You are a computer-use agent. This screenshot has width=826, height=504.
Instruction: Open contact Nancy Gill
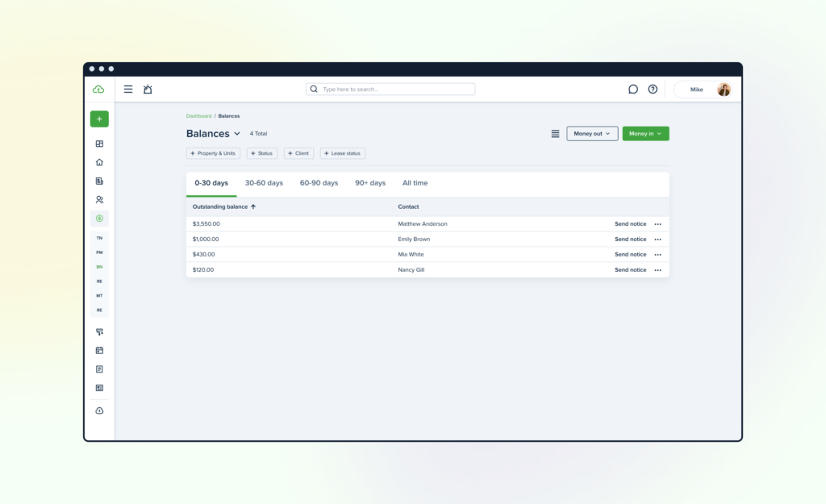pos(411,269)
